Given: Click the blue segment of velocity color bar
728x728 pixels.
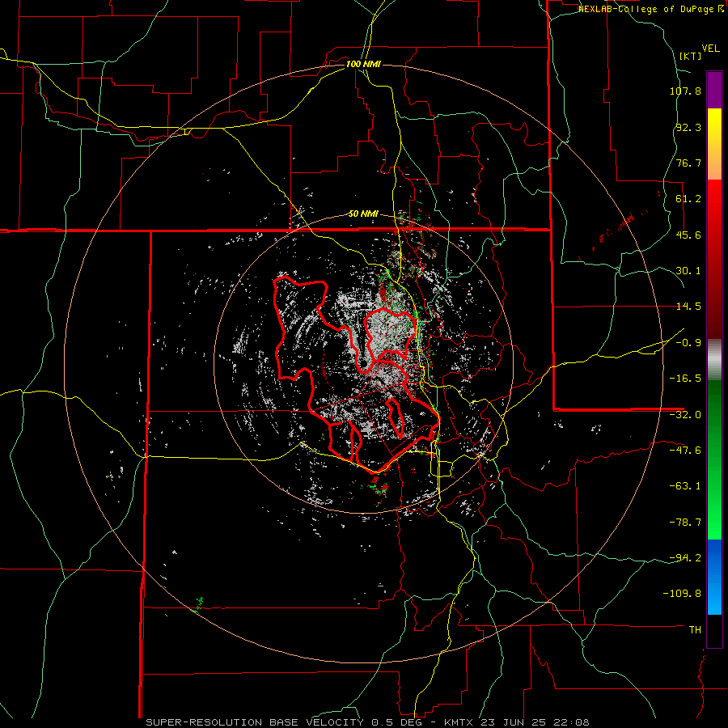Looking at the screenshot, I should point(714,577).
